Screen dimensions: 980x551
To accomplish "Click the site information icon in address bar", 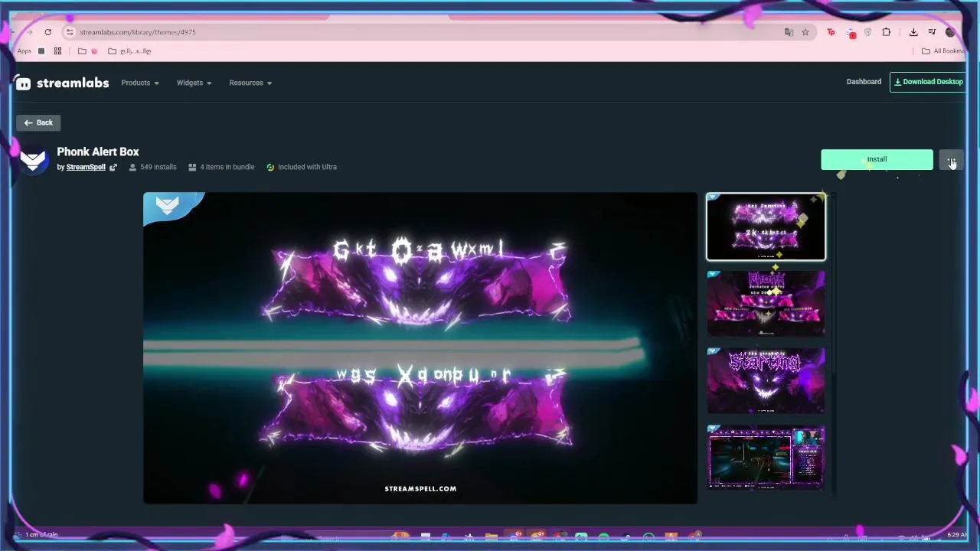I will (x=69, y=32).
